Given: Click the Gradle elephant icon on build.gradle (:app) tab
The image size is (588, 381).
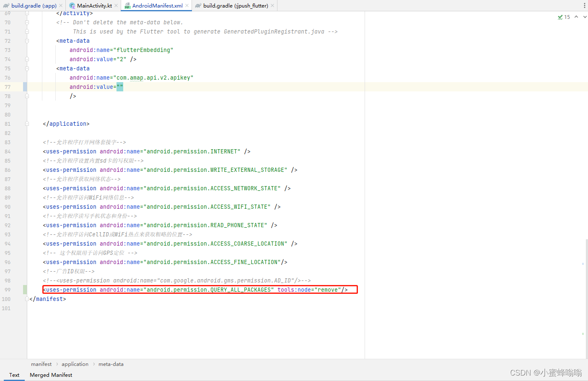Looking at the screenshot, I should click(x=6, y=5).
